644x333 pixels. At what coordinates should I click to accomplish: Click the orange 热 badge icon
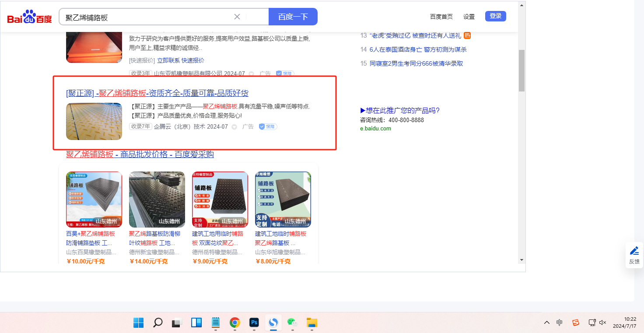(x=467, y=35)
